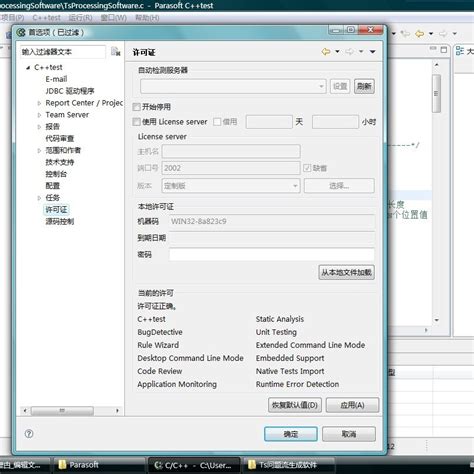Open forward history dropdown in 许可证 header
474x474 pixels.
pos(361,52)
